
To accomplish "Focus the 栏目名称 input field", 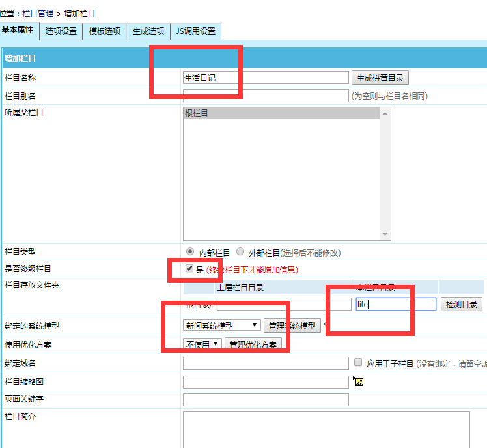I will point(266,77).
